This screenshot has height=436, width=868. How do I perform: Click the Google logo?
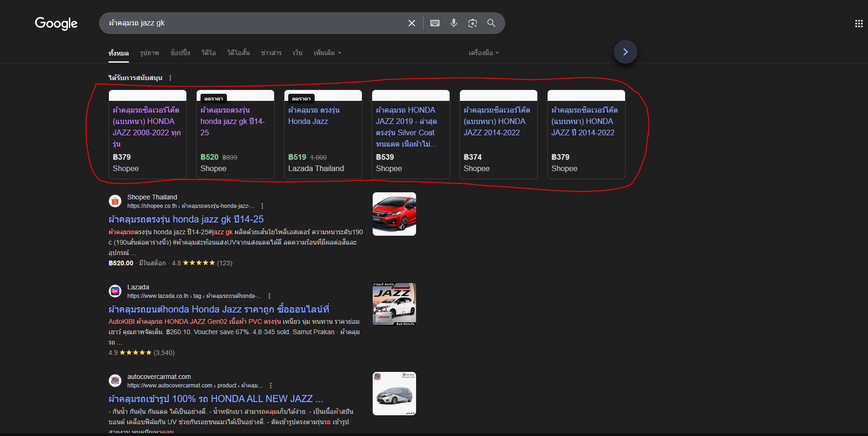[x=56, y=23]
